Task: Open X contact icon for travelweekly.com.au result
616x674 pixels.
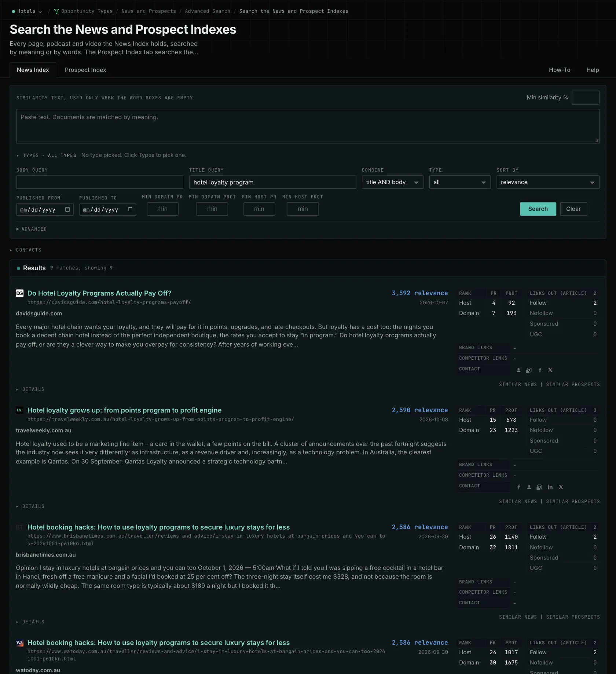Action: pos(561,487)
